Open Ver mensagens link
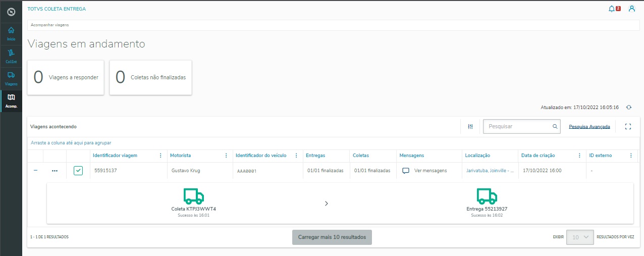Screen dimensions: 644x256 (x=431, y=171)
